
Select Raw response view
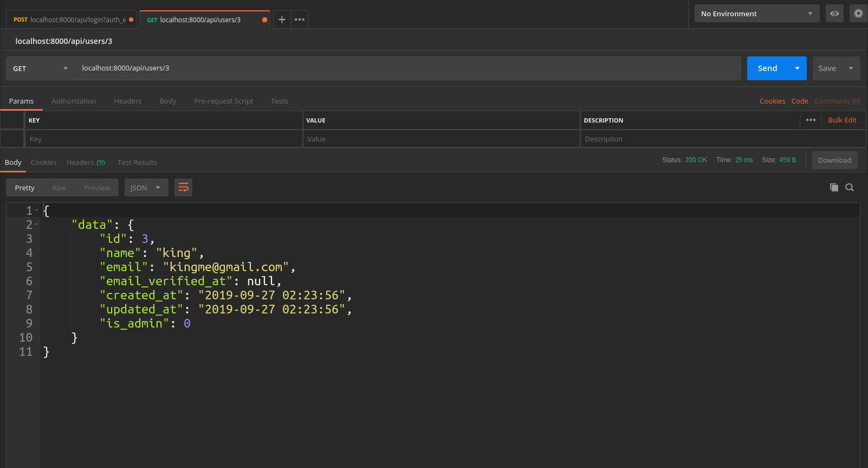point(59,188)
